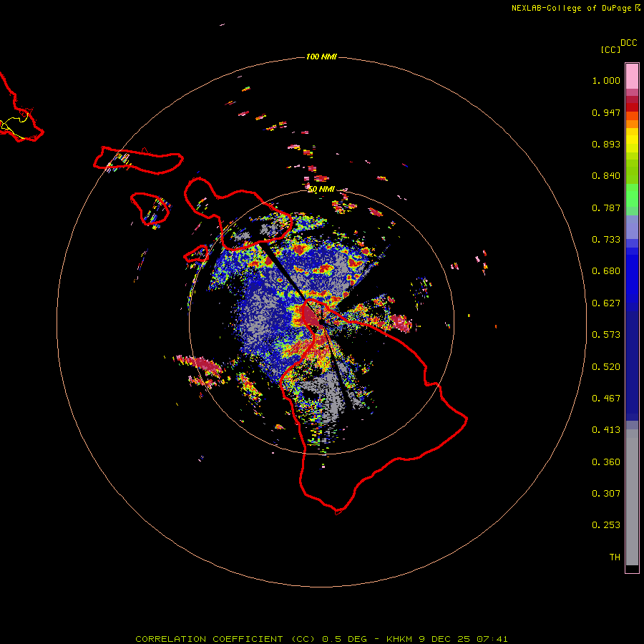Click the 0.893 scale label
Viewport: 644px width, 644px height.
[606, 145]
